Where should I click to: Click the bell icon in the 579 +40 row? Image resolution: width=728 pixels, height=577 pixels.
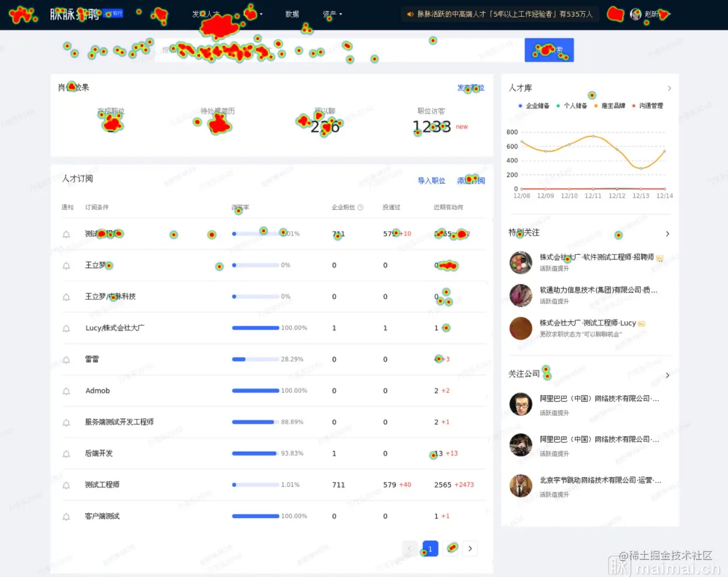coord(66,485)
